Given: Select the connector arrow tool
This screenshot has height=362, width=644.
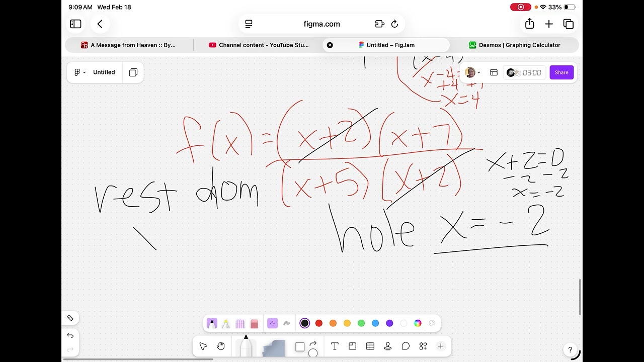Looking at the screenshot, I should [313, 343].
